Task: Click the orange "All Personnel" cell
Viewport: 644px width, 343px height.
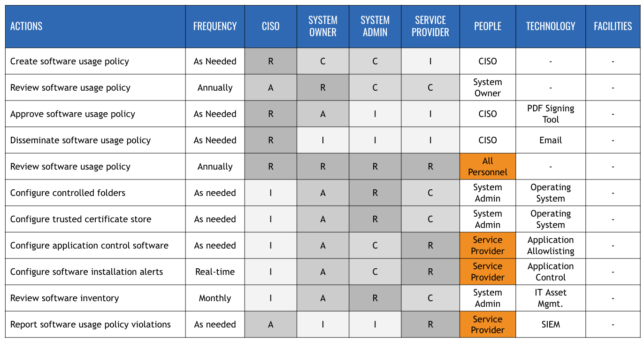Action: tap(488, 166)
